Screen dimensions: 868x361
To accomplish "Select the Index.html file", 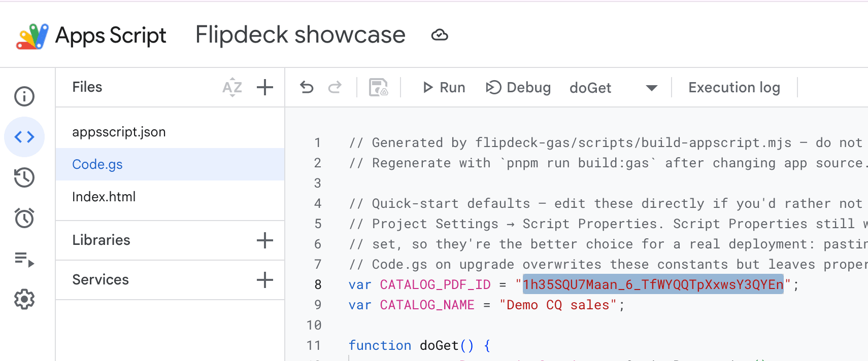I will [x=170, y=197].
